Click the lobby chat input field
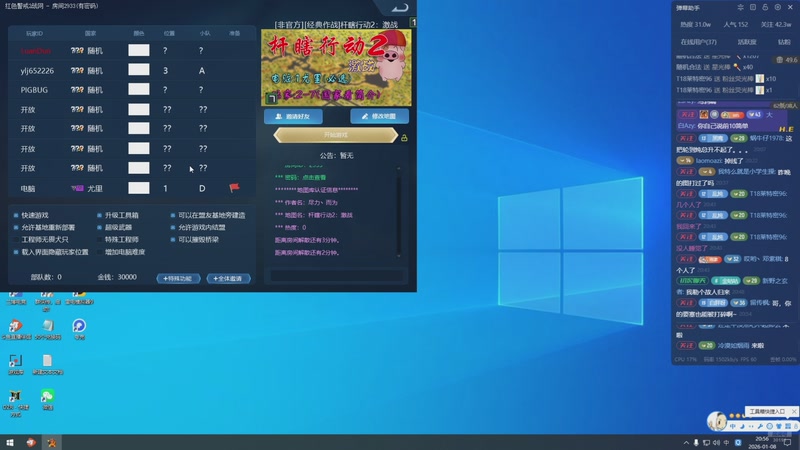Image resolution: width=800 pixels, height=450 pixels. [x=336, y=276]
